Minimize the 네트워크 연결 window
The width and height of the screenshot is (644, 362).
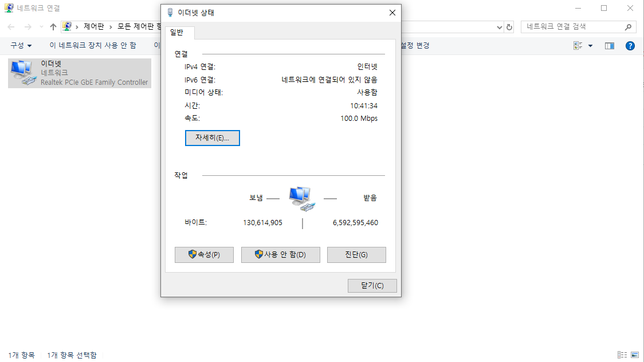[x=578, y=8]
